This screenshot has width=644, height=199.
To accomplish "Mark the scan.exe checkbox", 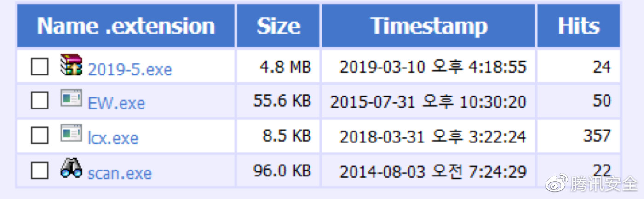I will (x=40, y=171).
